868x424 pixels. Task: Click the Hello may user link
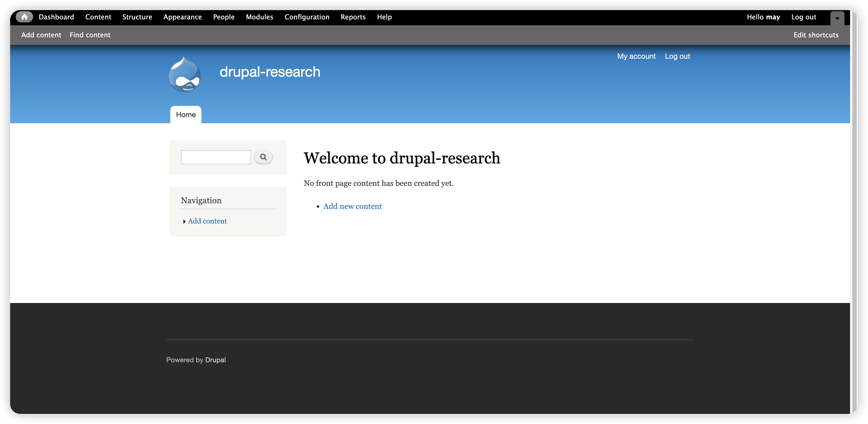point(764,17)
